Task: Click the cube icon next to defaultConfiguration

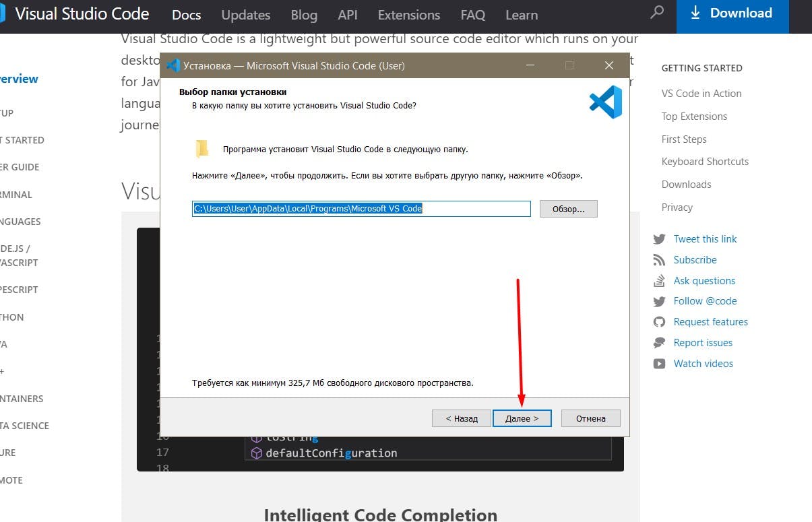Action: click(256, 453)
